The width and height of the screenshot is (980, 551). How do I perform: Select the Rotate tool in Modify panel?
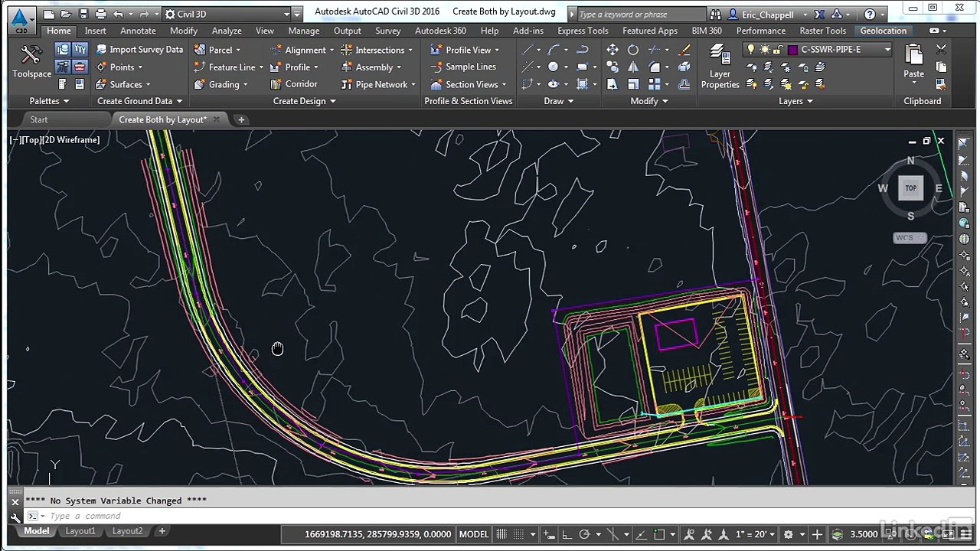[x=633, y=50]
